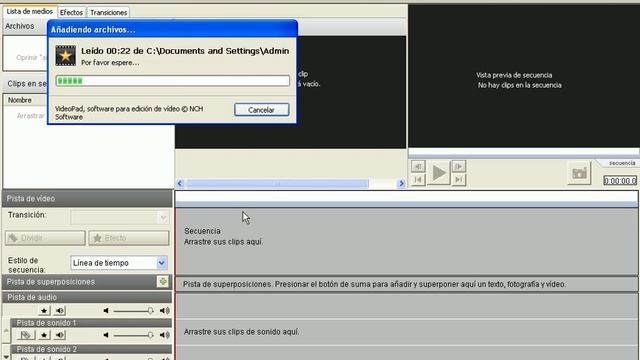Click low volume icon of Pista de sonido 1

[x=106, y=335]
